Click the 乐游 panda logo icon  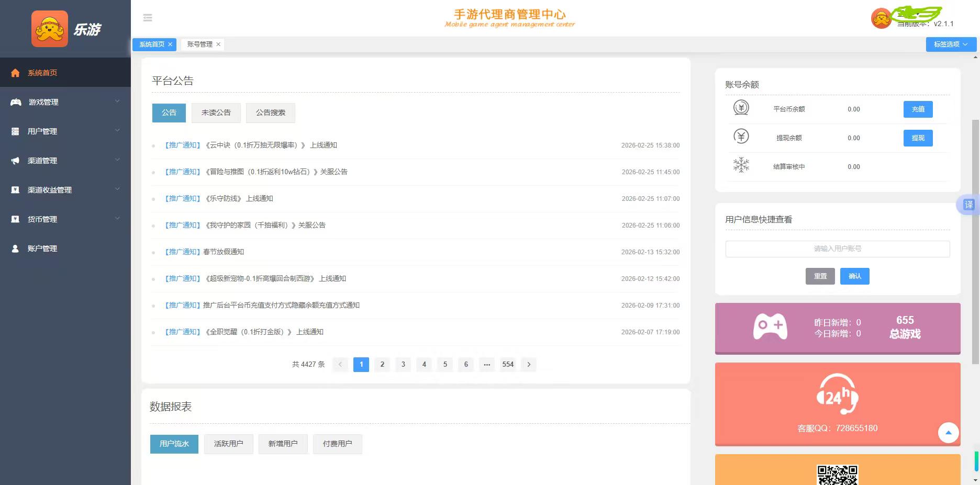point(50,28)
